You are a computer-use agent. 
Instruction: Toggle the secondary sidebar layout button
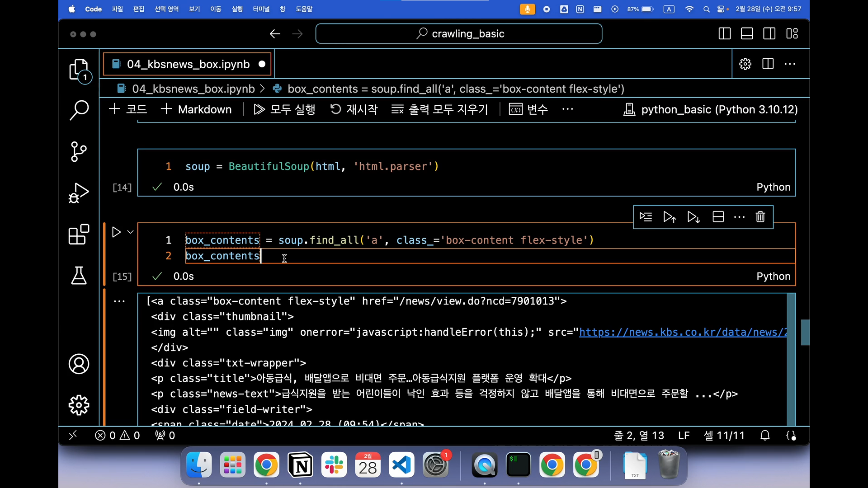coord(769,34)
